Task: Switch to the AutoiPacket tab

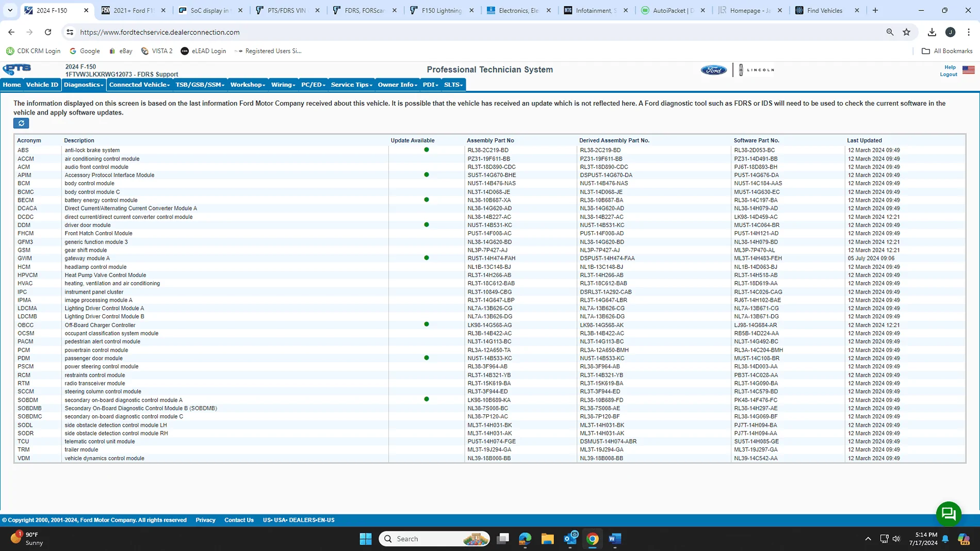Action: pyautogui.click(x=673, y=10)
